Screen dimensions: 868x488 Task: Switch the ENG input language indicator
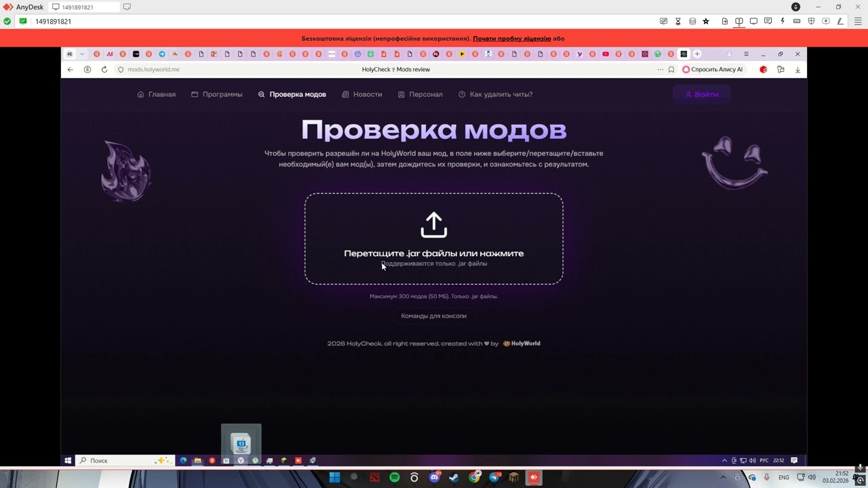[784, 478]
